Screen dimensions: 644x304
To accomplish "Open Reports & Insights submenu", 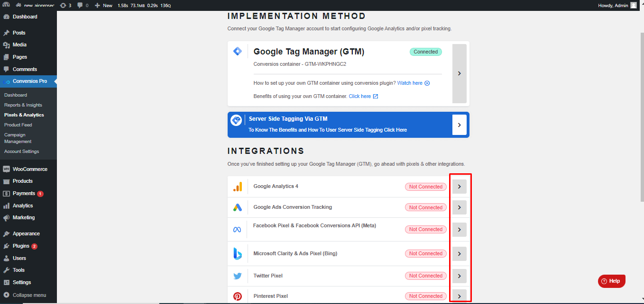I will tap(23, 105).
